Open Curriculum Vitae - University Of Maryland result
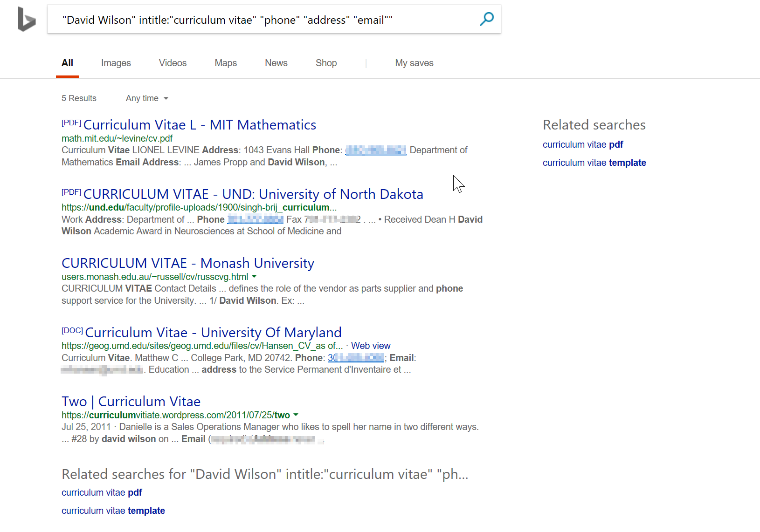The width and height of the screenshot is (760, 532). [x=213, y=333]
